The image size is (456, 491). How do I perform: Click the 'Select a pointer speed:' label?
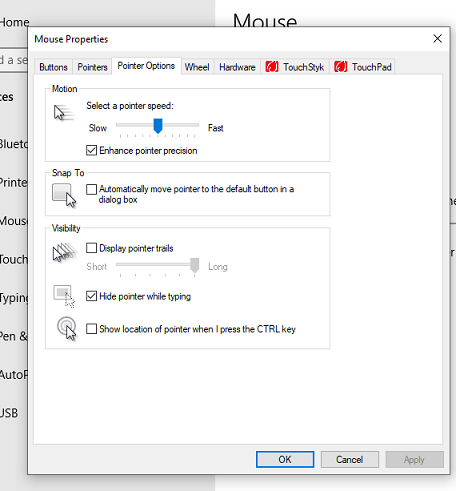pyautogui.click(x=130, y=106)
